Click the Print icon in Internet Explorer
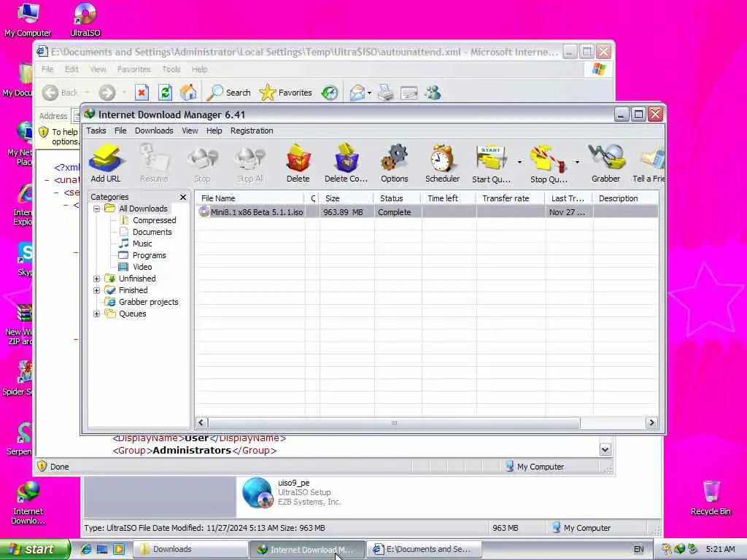This screenshot has width=747, height=560. click(386, 93)
